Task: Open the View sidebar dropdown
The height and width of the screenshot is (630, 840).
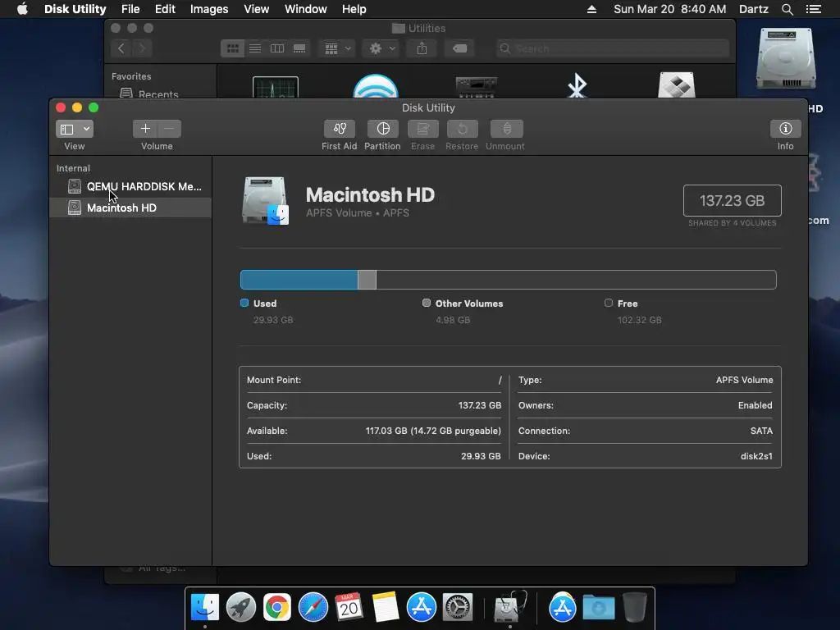Action: [x=75, y=129]
